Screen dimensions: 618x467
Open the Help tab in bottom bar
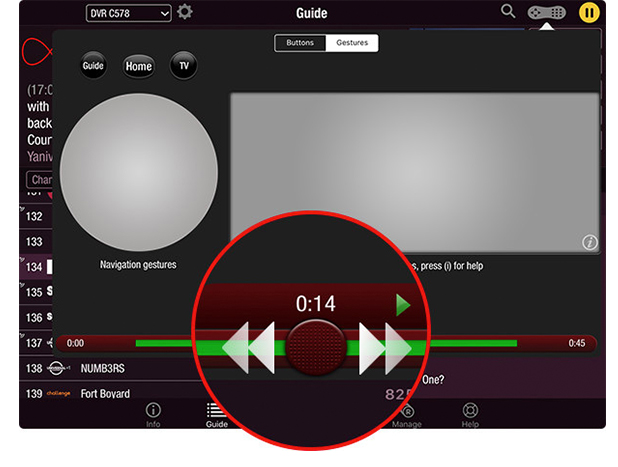pyautogui.click(x=470, y=415)
